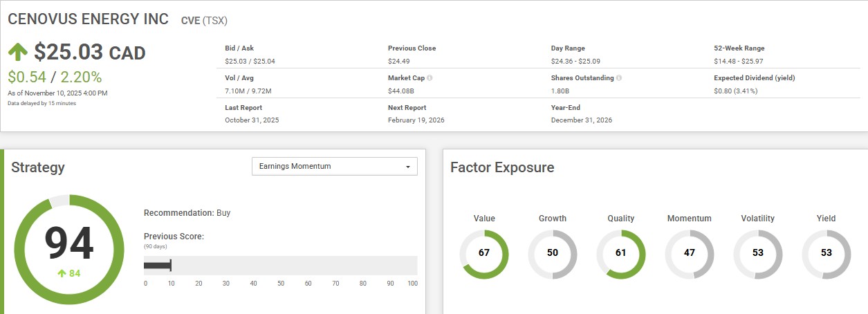Click the Previous Score bar marker
The image size is (868, 314).
click(170, 266)
